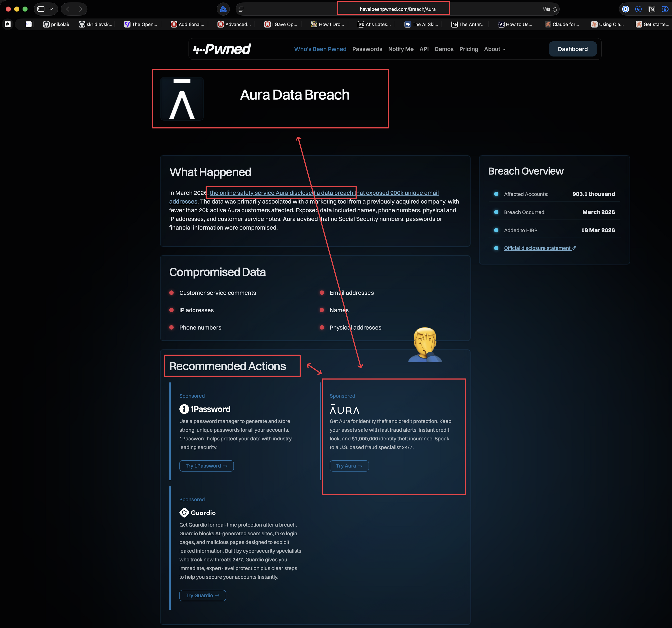Go back with the toolbar arrow

pyautogui.click(x=68, y=9)
